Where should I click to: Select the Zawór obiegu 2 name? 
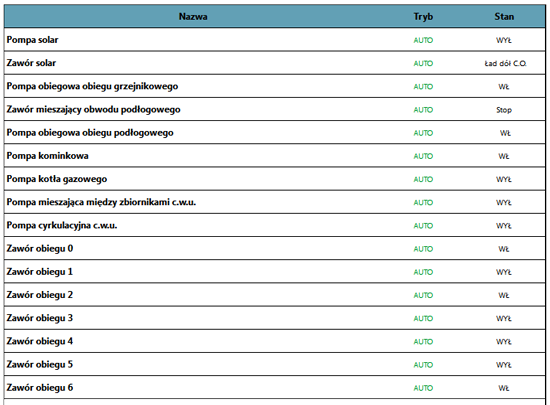pyautogui.click(x=40, y=295)
